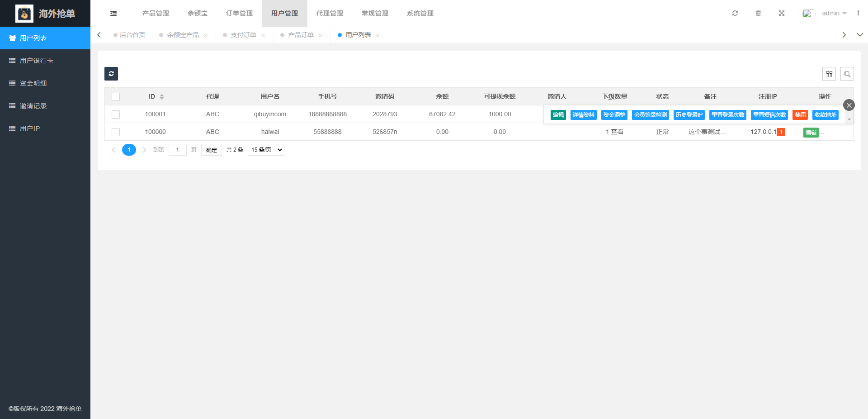Viewport: 868px width, 419px height.
Task: Expand the admin user dropdown
Action: click(834, 13)
